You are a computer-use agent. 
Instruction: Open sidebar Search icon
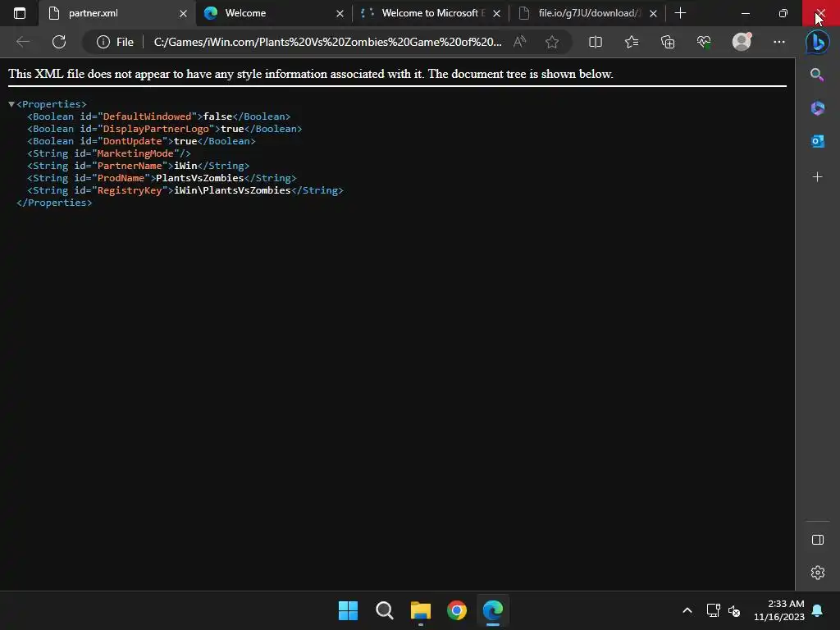pyautogui.click(x=817, y=75)
